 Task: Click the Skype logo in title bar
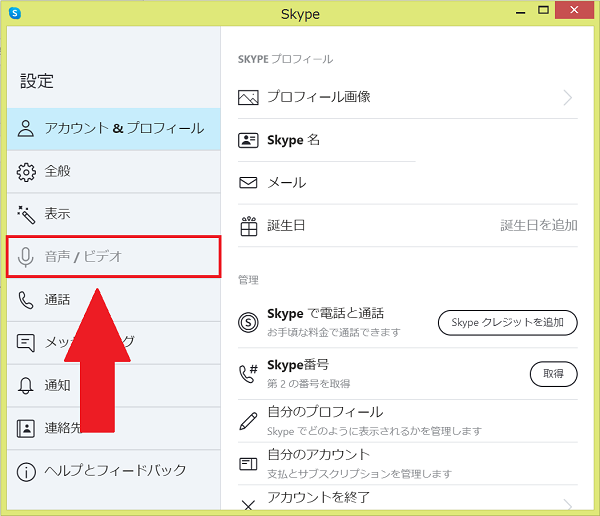click(15, 13)
